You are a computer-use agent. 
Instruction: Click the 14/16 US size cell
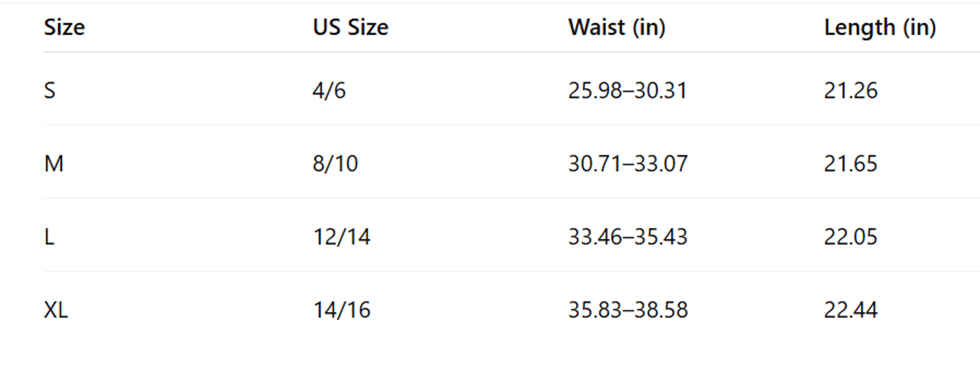pyautogui.click(x=342, y=310)
